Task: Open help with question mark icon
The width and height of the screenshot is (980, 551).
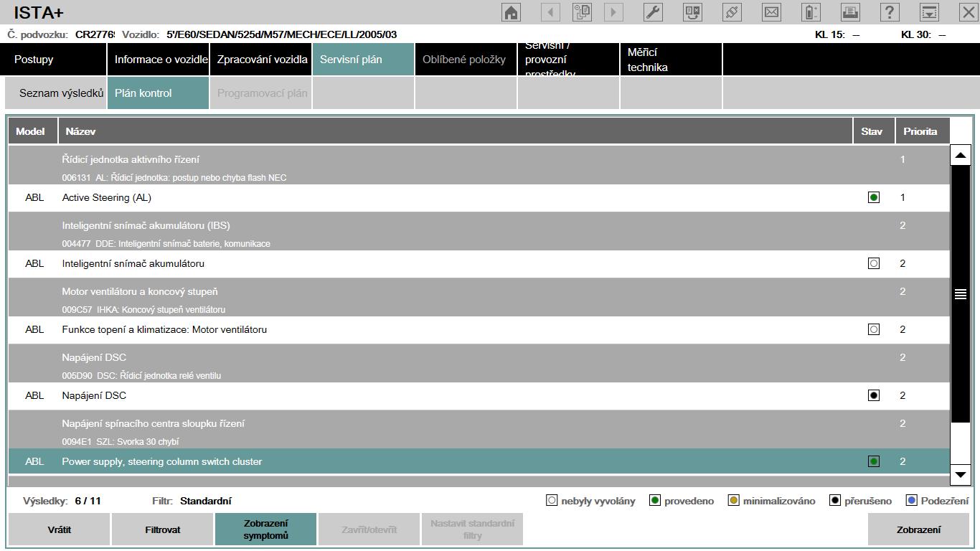Action: click(x=890, y=12)
